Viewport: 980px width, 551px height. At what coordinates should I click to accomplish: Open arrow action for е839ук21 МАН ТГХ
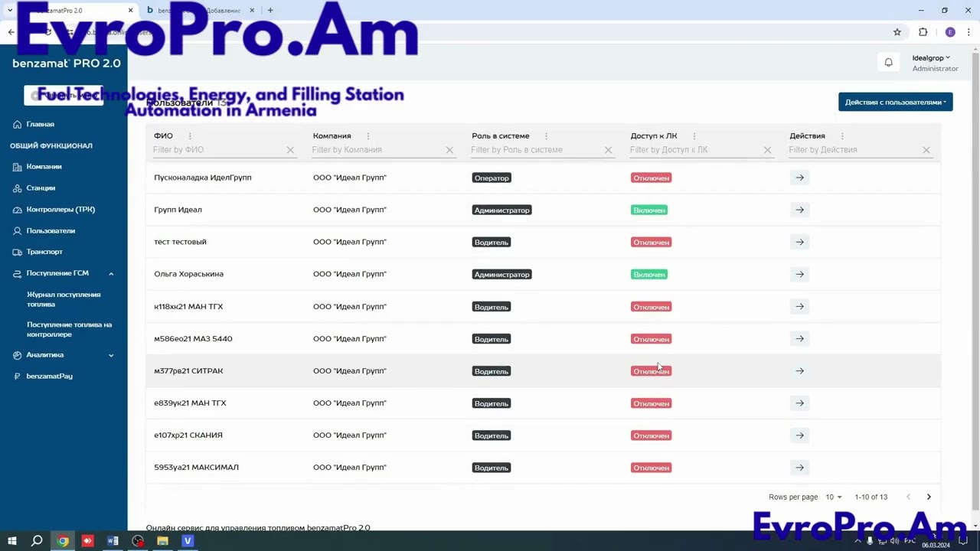tap(799, 403)
